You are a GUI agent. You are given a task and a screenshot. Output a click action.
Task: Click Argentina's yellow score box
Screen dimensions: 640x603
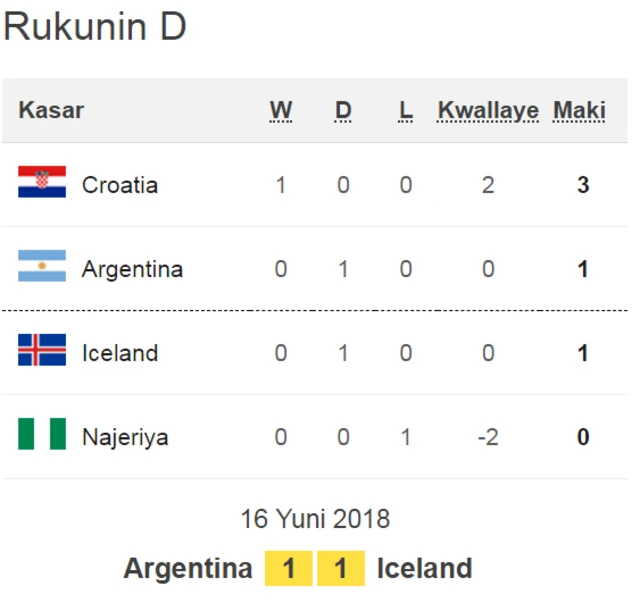tap(289, 569)
